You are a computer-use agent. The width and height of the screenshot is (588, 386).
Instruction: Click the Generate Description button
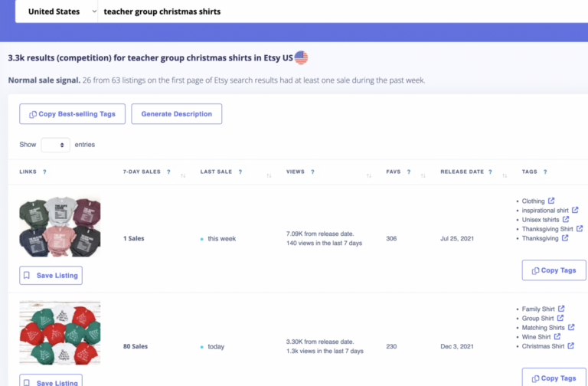(177, 114)
